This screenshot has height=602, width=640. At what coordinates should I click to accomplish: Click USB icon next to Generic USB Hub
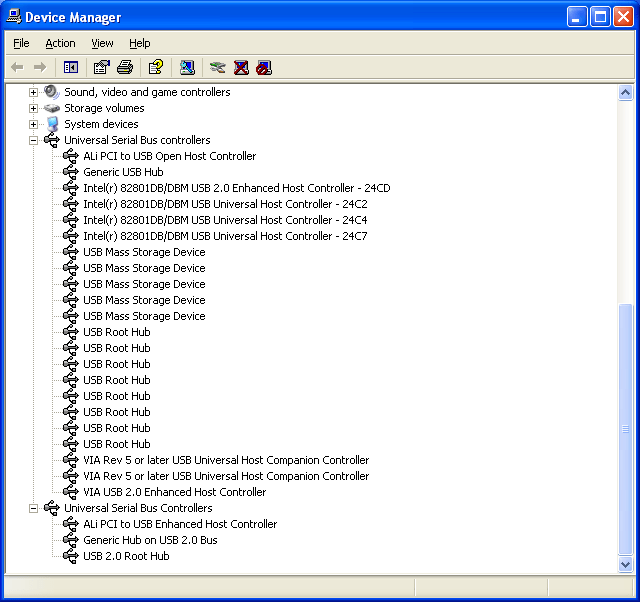click(x=71, y=172)
